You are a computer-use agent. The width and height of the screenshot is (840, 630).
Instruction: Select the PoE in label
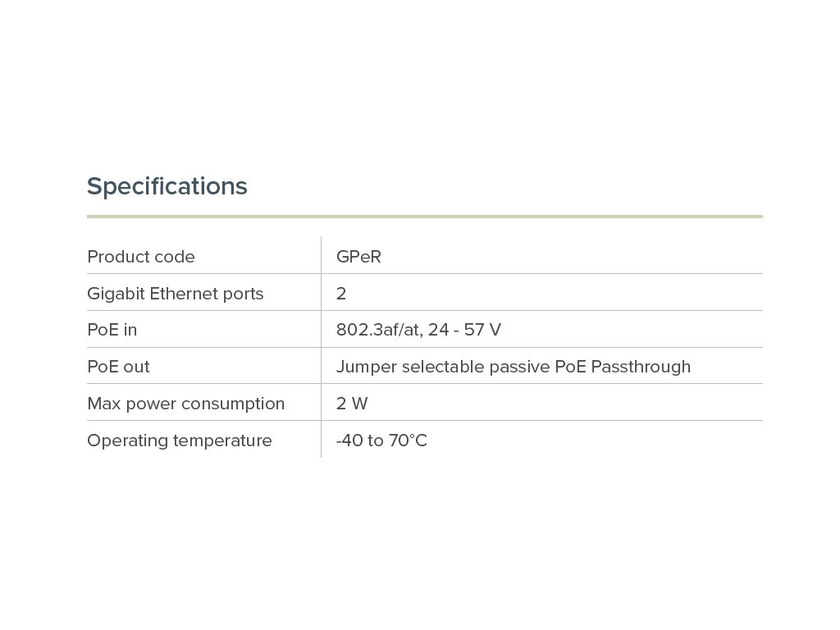(112, 330)
